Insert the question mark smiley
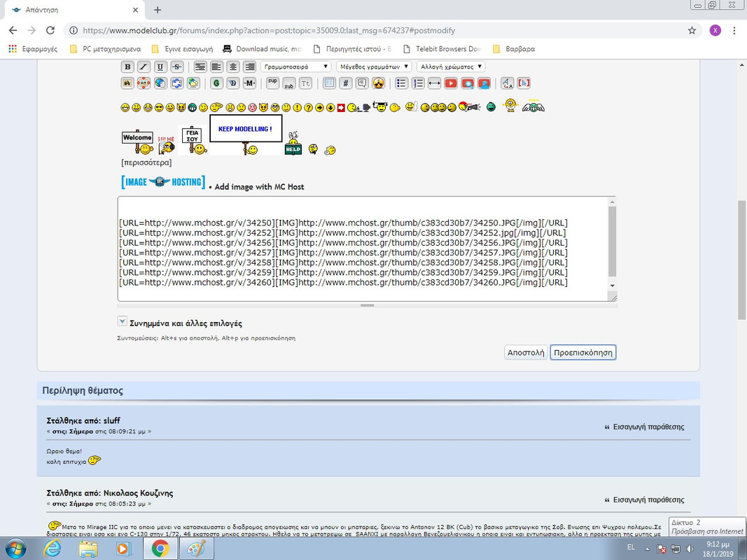The height and width of the screenshot is (560, 747). (x=308, y=108)
